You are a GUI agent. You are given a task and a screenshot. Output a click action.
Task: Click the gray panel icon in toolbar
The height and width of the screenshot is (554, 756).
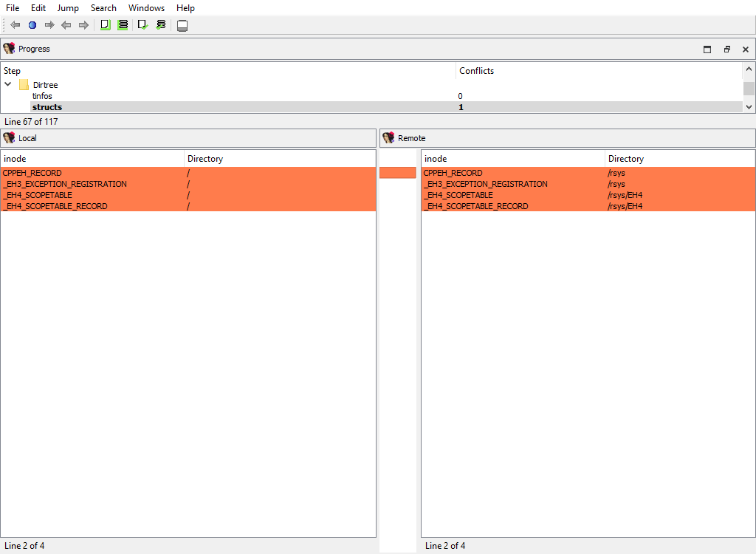[x=182, y=26]
